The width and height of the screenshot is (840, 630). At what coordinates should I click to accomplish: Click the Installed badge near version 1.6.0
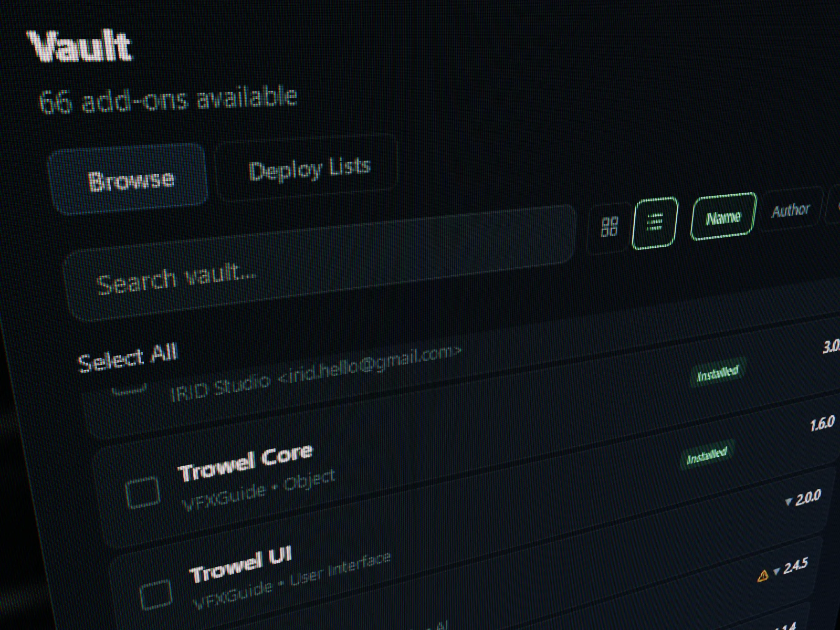pyautogui.click(x=707, y=456)
